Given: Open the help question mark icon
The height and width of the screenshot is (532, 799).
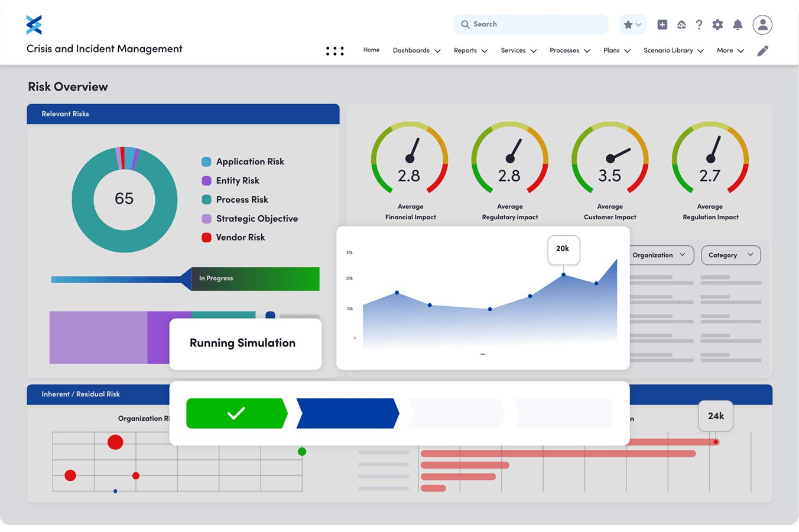Looking at the screenshot, I should pyautogui.click(x=699, y=24).
